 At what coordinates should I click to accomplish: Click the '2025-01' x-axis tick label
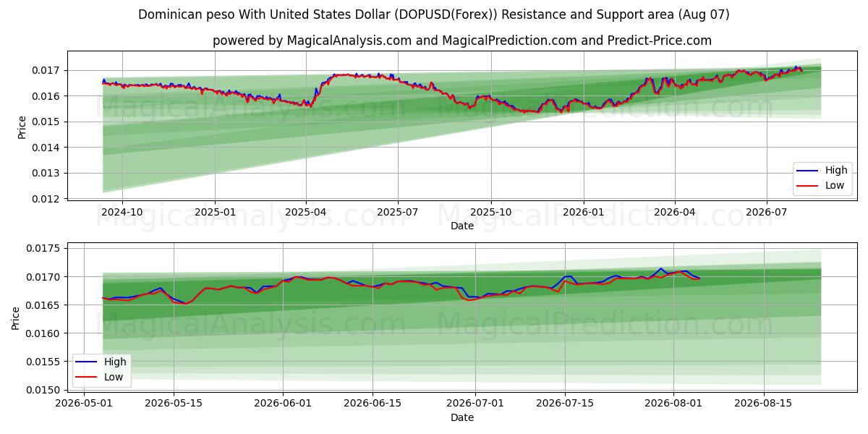click(x=215, y=212)
